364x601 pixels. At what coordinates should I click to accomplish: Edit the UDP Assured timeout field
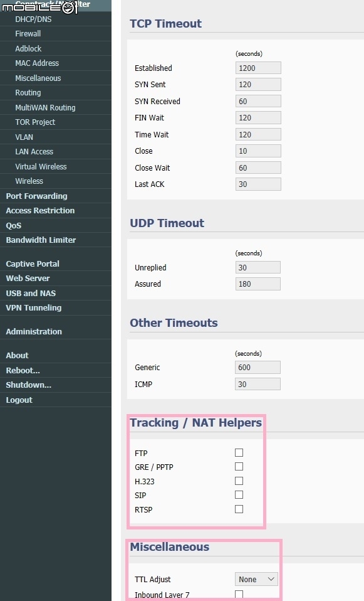[258, 284]
